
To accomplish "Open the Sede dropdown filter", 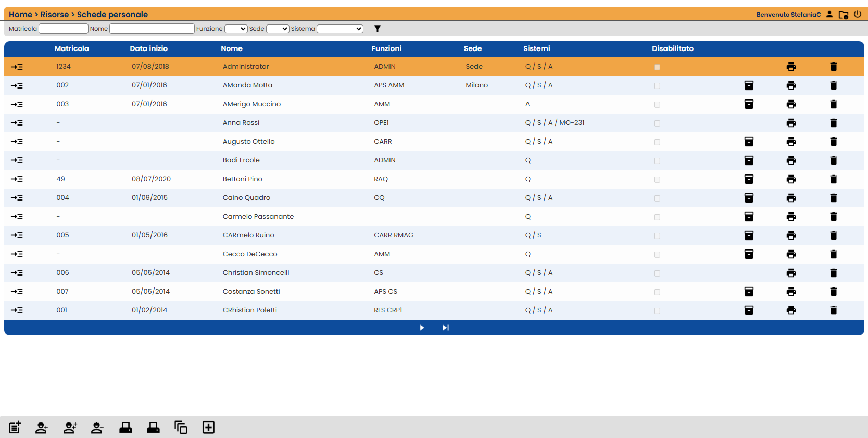I will tap(278, 29).
